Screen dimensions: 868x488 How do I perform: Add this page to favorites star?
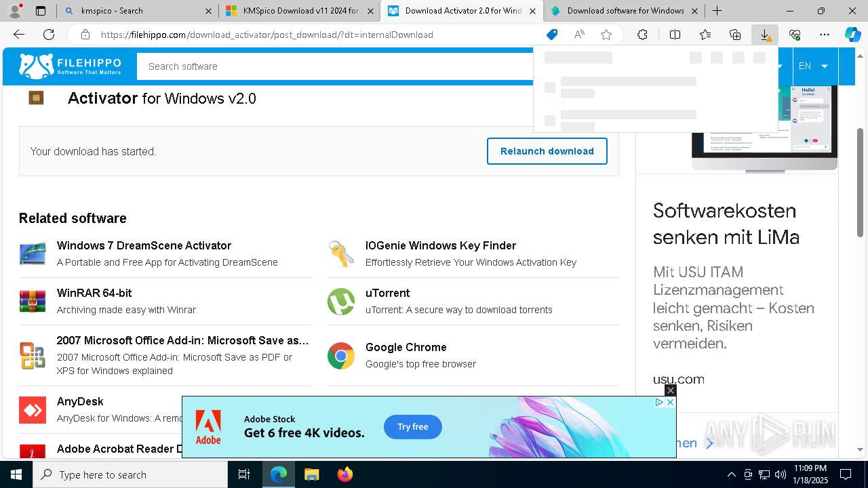point(606,35)
